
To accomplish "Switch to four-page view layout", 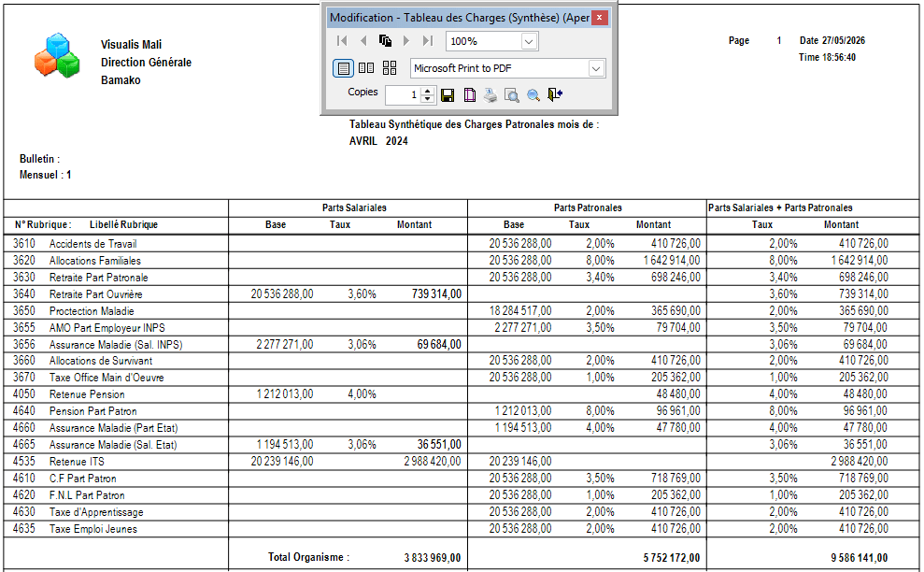I will point(390,68).
